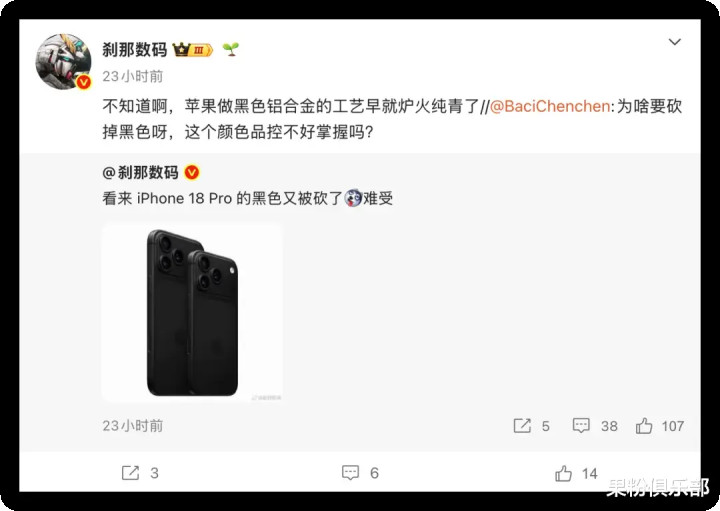The image size is (720, 511).
Task: Open the 38 comments on original post
Action: (595, 426)
